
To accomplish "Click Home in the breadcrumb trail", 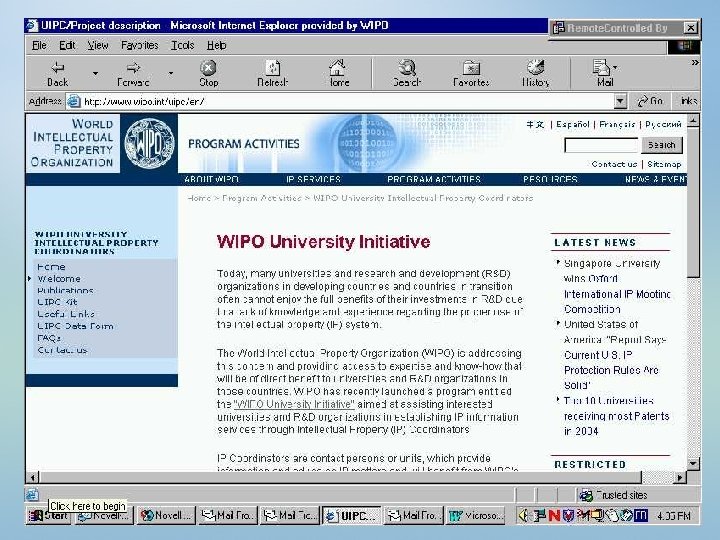I will [x=199, y=198].
